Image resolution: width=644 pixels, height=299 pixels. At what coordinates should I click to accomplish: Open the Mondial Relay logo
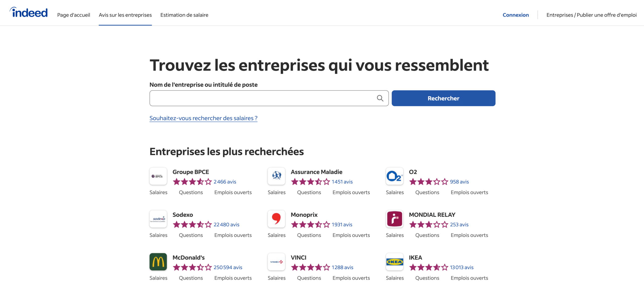click(x=395, y=219)
